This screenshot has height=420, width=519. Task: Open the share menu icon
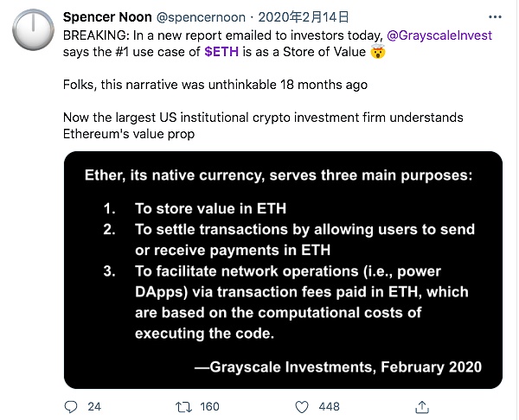point(422,405)
